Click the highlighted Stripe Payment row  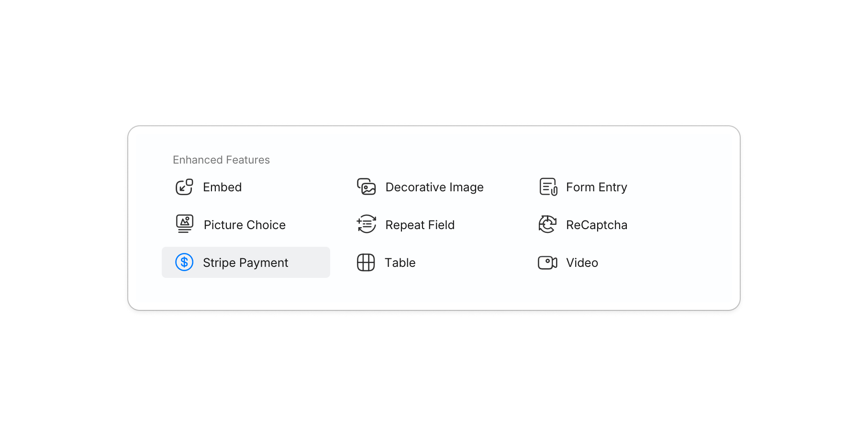pos(245,262)
